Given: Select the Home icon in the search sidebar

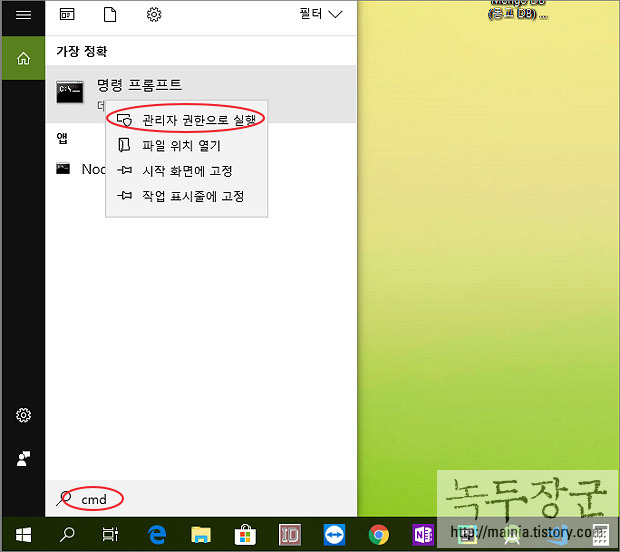Looking at the screenshot, I should pos(23,59).
